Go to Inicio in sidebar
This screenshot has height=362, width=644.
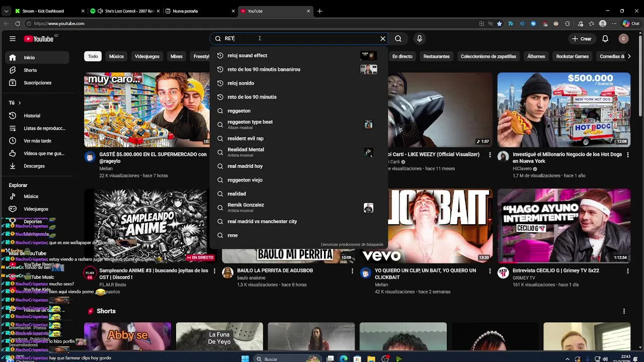[38, 57]
